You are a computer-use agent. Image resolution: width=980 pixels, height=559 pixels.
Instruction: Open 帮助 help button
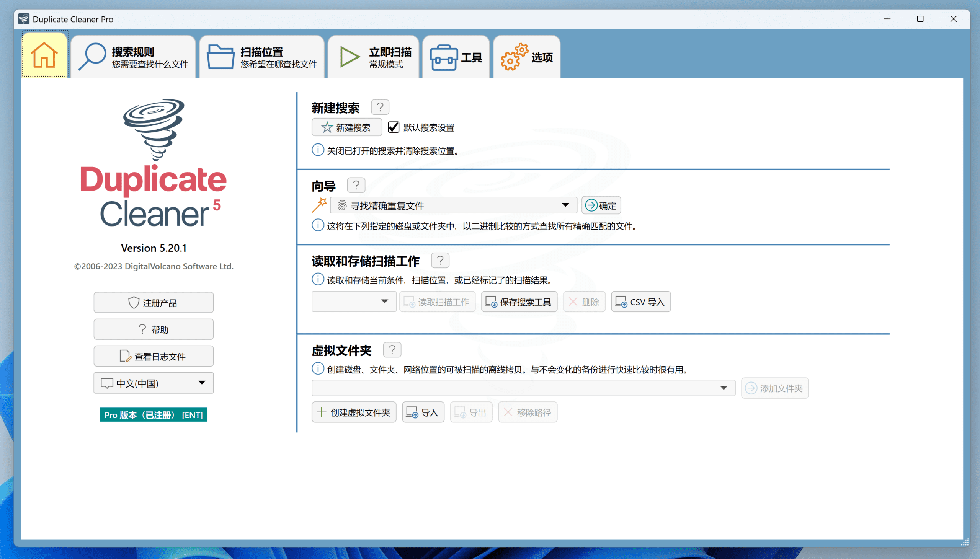click(154, 329)
